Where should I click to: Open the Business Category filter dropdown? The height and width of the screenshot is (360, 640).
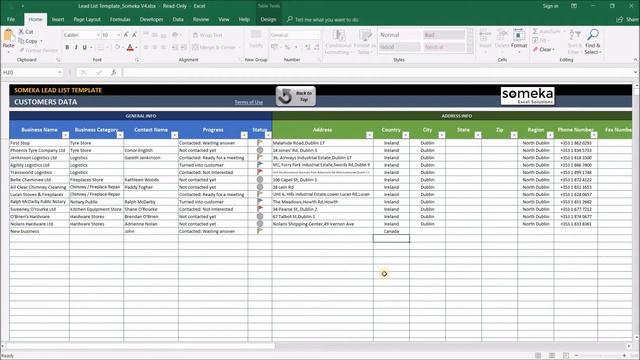click(x=120, y=135)
